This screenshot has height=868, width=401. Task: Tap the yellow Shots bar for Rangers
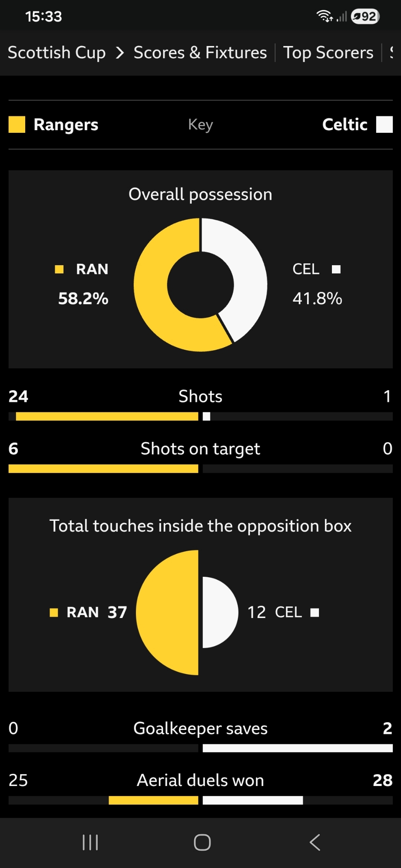[107, 417]
